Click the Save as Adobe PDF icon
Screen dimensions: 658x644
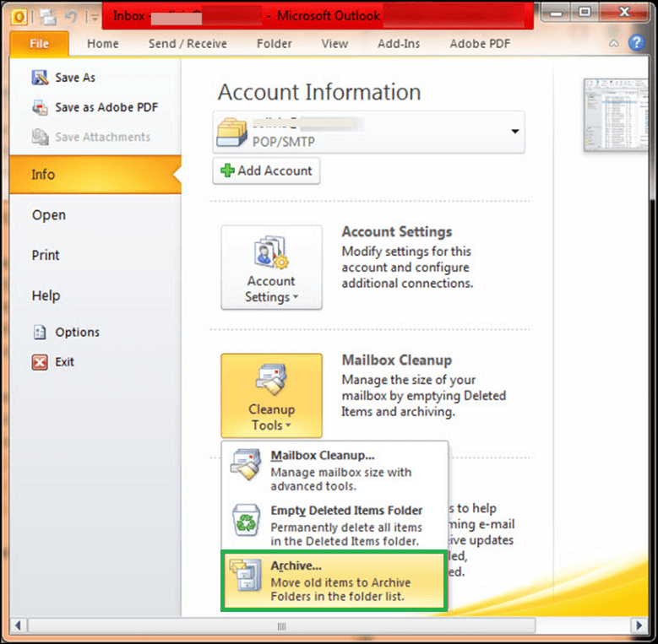40,107
